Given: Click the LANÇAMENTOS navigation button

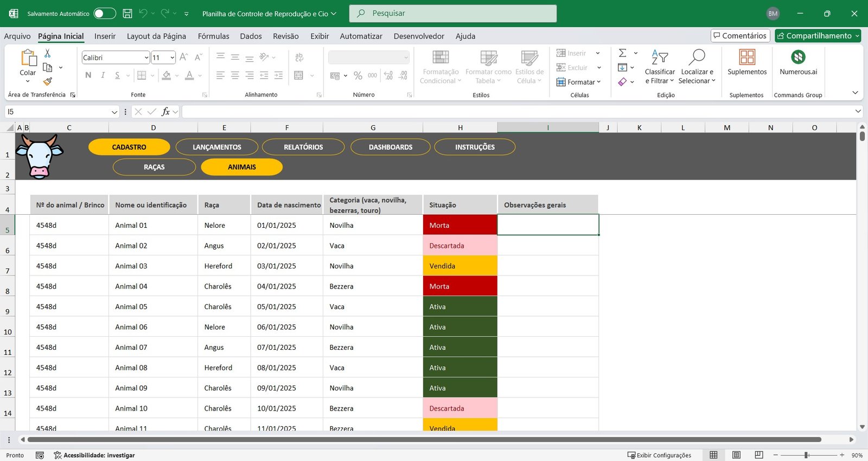Looking at the screenshot, I should click(217, 147).
